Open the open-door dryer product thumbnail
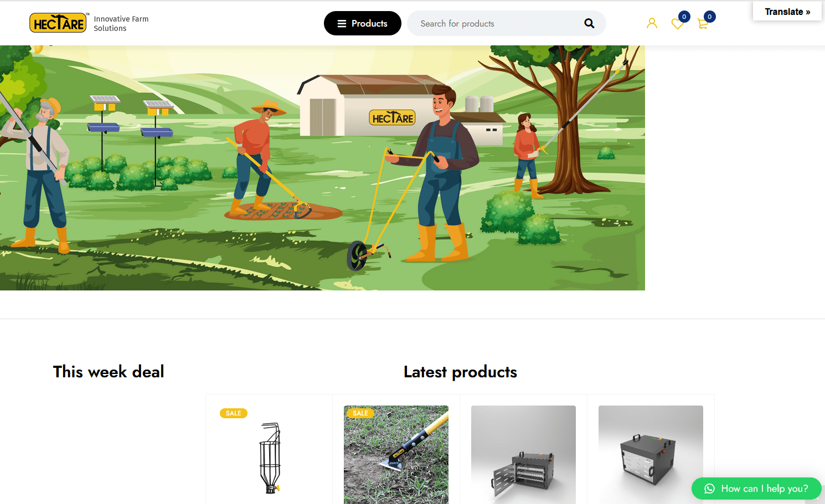 click(x=523, y=455)
